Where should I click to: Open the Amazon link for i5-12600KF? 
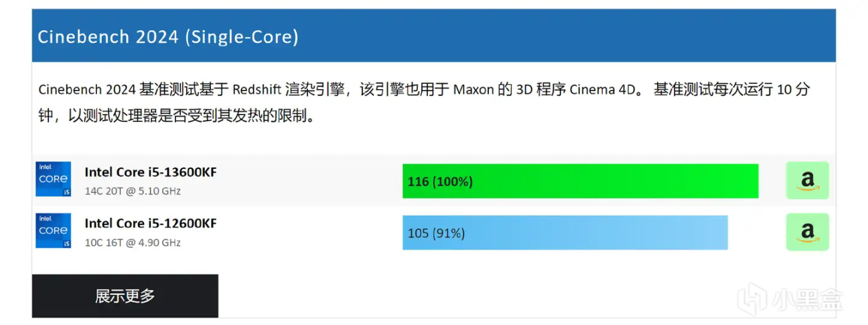(x=807, y=232)
